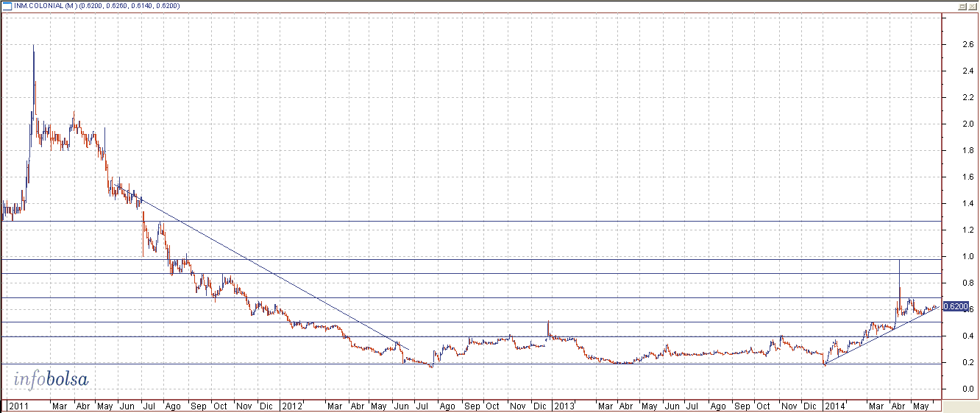
Task: Select the long descending trendline
Action: [294, 286]
